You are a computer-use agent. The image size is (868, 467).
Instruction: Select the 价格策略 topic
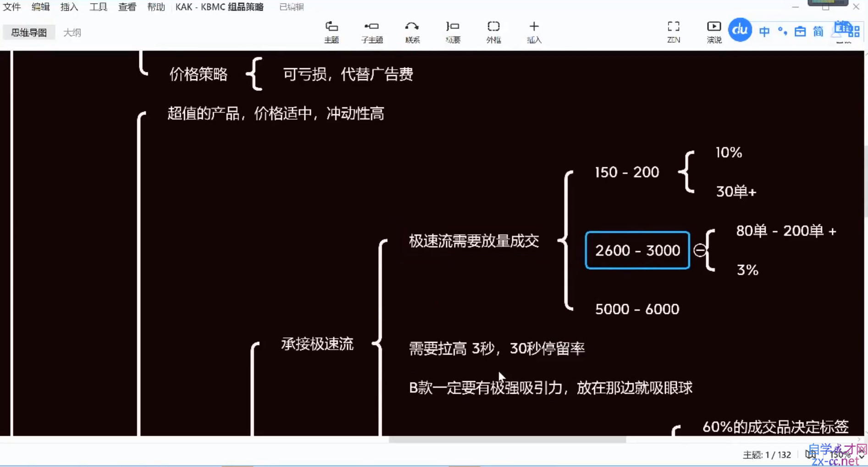[x=198, y=74]
